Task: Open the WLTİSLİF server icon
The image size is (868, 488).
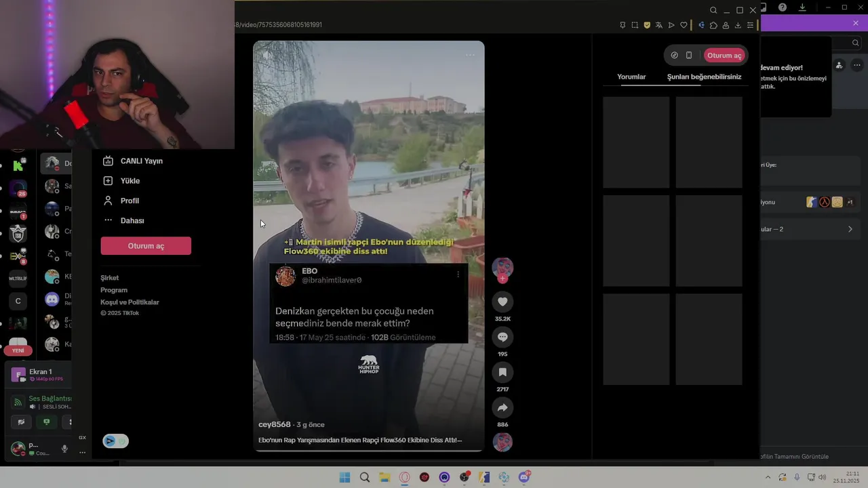Action: click(x=18, y=279)
